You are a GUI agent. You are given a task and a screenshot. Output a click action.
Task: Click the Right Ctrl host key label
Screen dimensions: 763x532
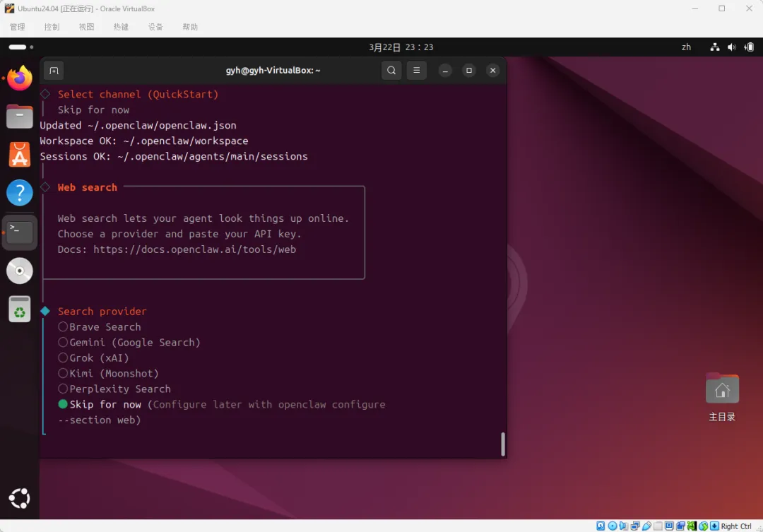coord(736,526)
